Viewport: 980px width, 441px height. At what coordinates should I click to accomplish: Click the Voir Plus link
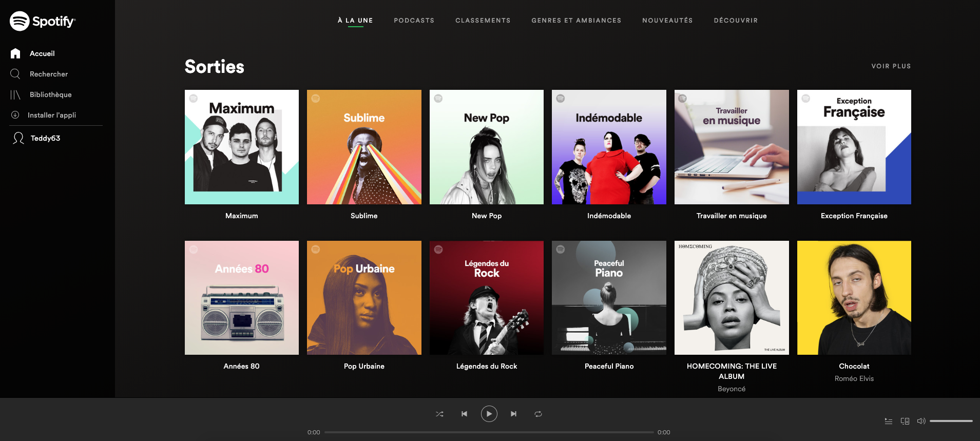(891, 66)
